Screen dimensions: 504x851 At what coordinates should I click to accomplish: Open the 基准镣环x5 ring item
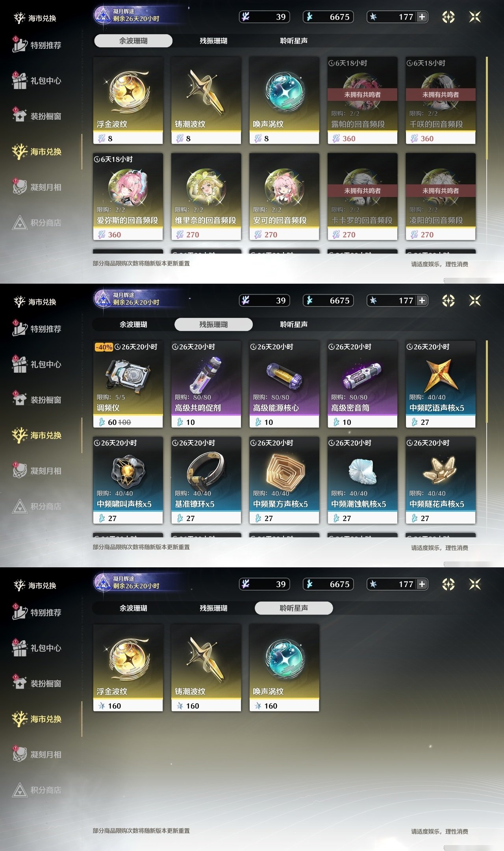206,480
